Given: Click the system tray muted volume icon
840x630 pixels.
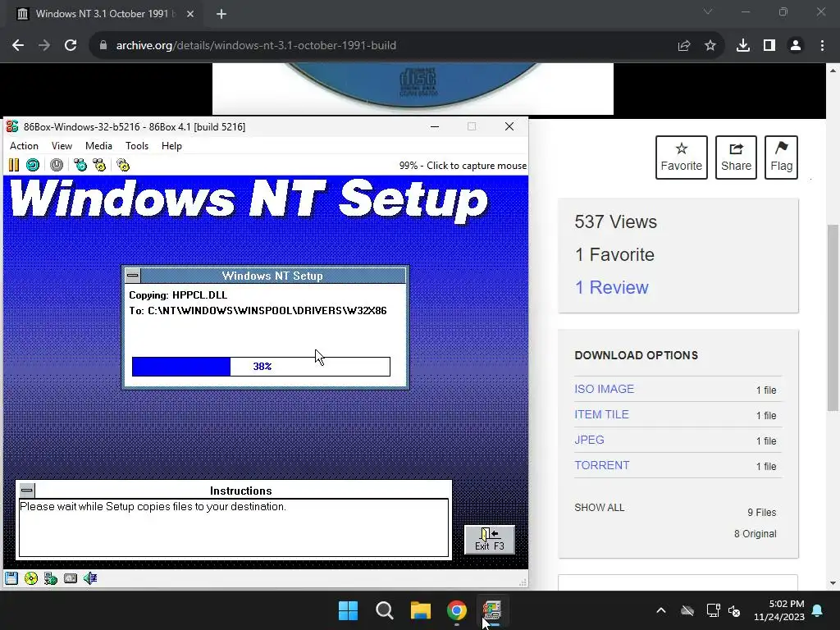Looking at the screenshot, I should tap(734, 610).
